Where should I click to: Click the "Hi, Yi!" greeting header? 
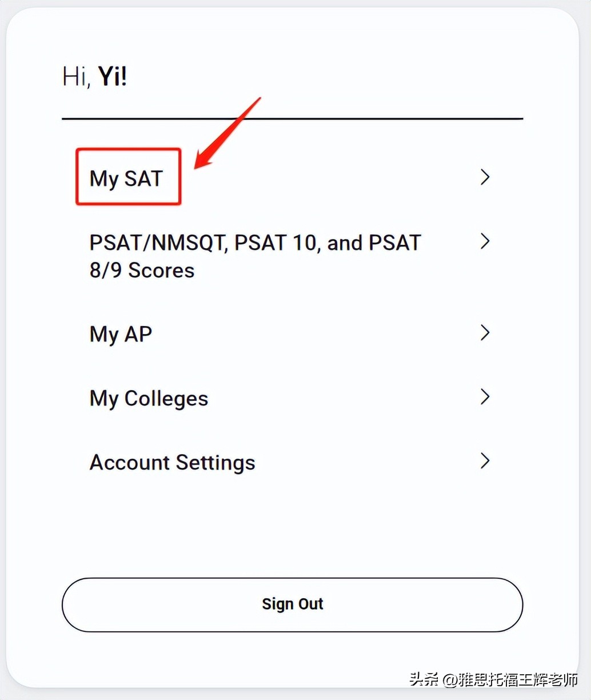tap(94, 77)
